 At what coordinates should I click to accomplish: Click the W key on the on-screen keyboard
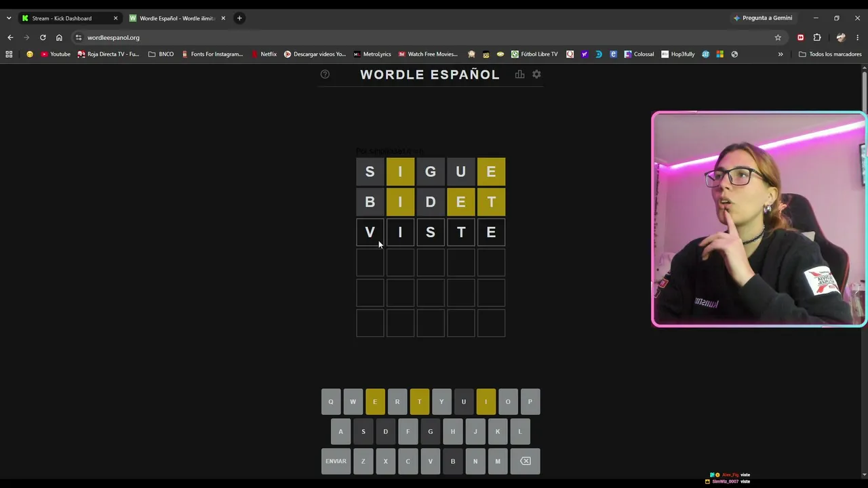click(353, 402)
